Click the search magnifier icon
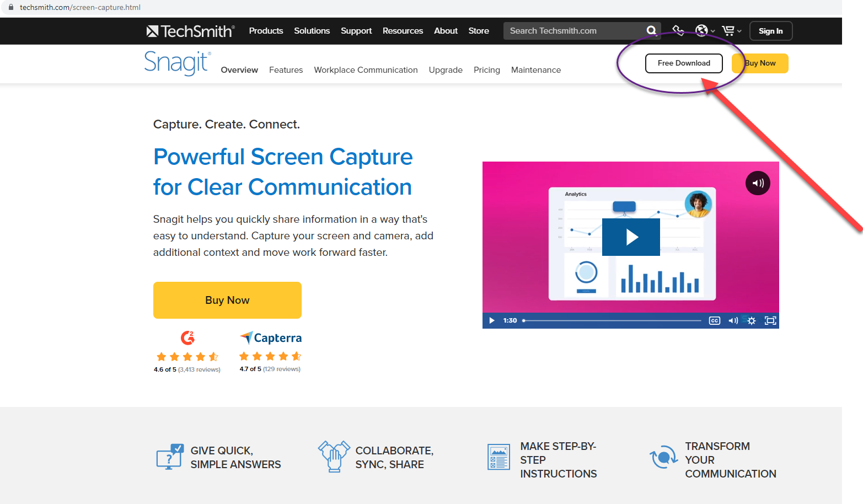Image resolution: width=863 pixels, height=504 pixels. pyautogui.click(x=651, y=30)
